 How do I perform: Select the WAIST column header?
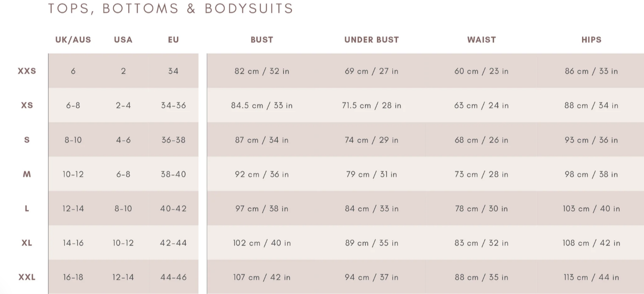tap(481, 40)
